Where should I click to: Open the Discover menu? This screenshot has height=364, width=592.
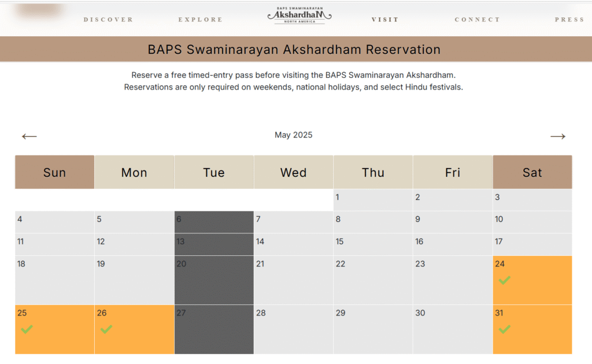(108, 20)
